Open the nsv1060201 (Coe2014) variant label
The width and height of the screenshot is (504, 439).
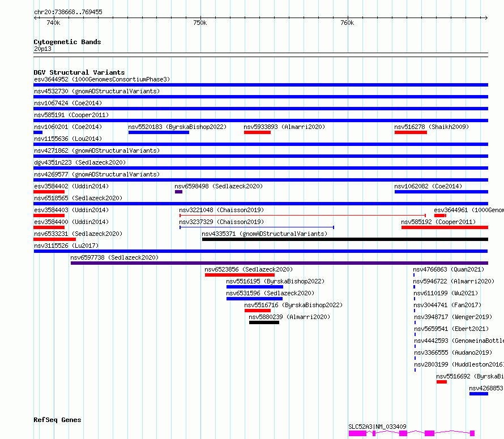pyautogui.click(x=68, y=127)
